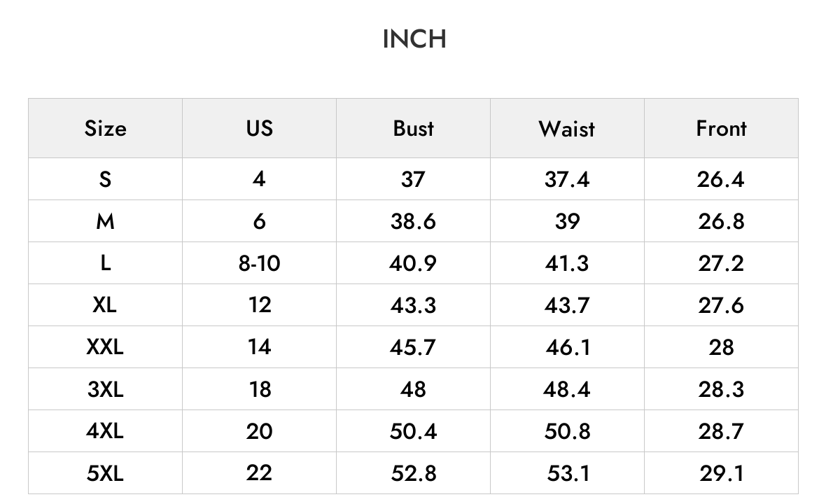
Task: Click the 5XL size cell
Action: [106, 473]
